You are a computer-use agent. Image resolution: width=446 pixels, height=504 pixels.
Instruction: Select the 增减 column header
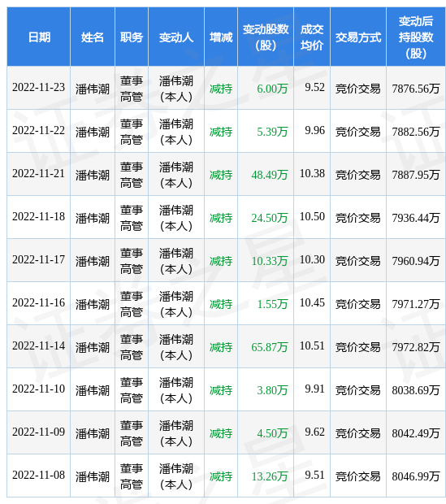(221, 37)
